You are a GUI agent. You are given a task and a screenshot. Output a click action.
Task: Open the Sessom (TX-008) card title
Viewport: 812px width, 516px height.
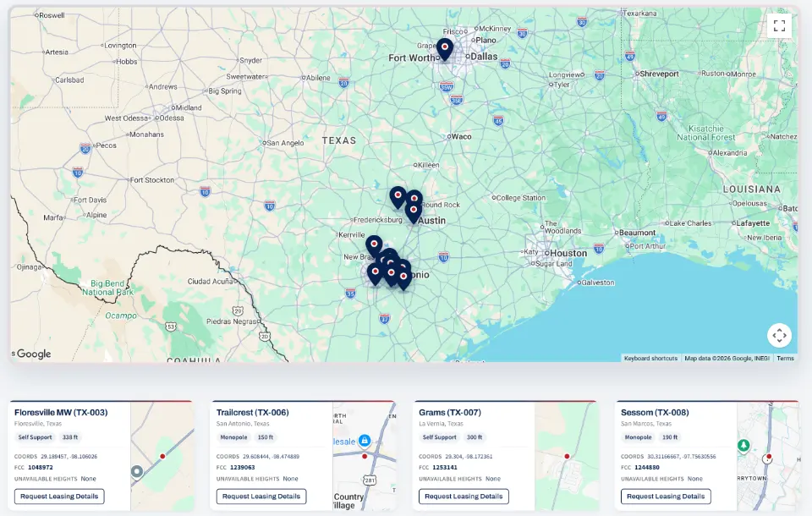[x=655, y=413]
